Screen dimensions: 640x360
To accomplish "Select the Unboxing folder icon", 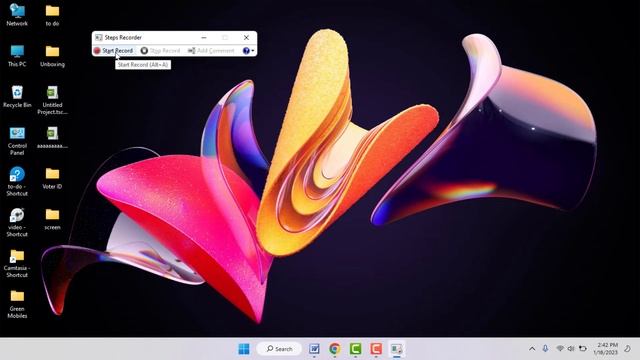I will click(x=52, y=56).
